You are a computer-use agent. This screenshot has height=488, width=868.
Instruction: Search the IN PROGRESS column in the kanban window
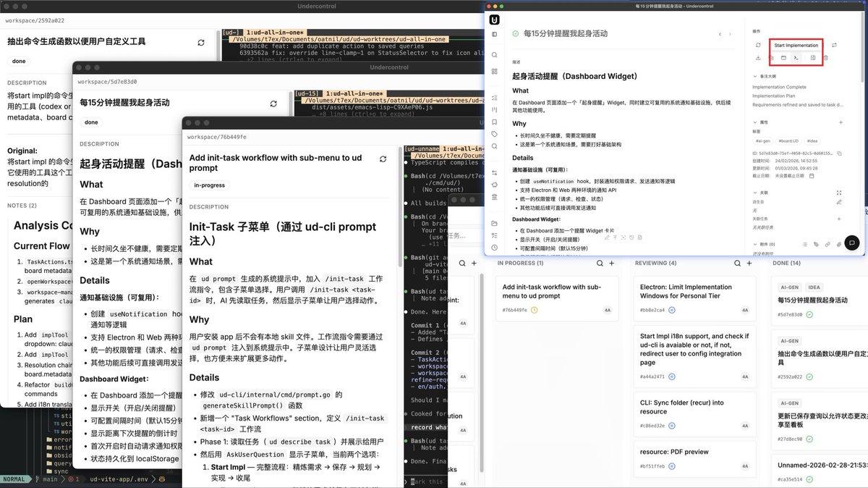click(600, 263)
